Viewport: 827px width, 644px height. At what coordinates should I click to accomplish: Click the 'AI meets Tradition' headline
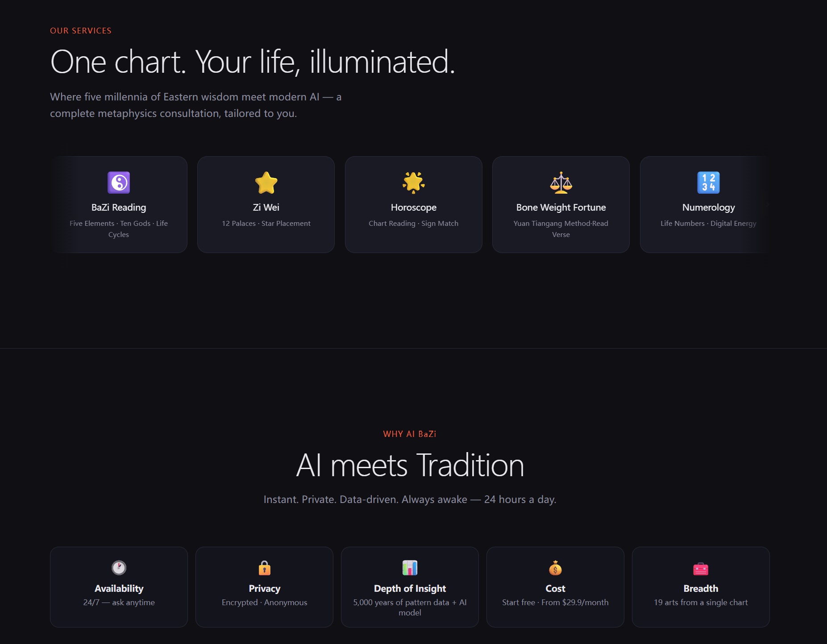tap(410, 465)
